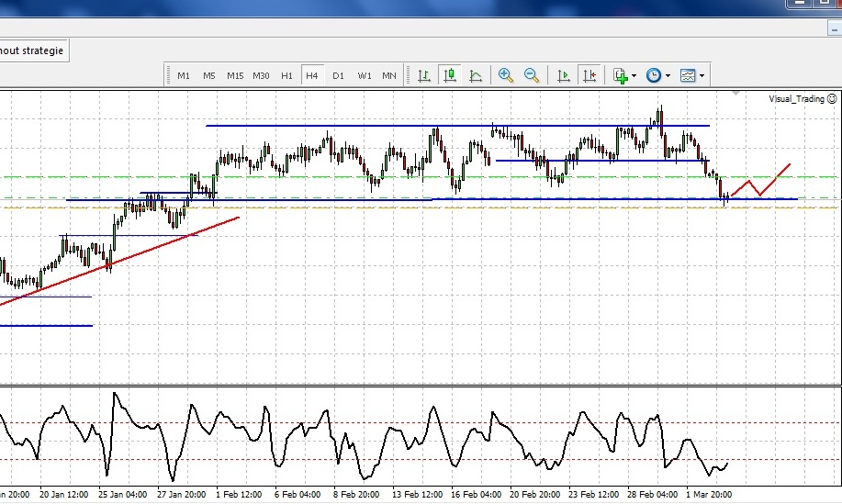Viewport: 842px width, 504px height.
Task: Click the '13 Feb 12:00' time label
Action: [417, 494]
